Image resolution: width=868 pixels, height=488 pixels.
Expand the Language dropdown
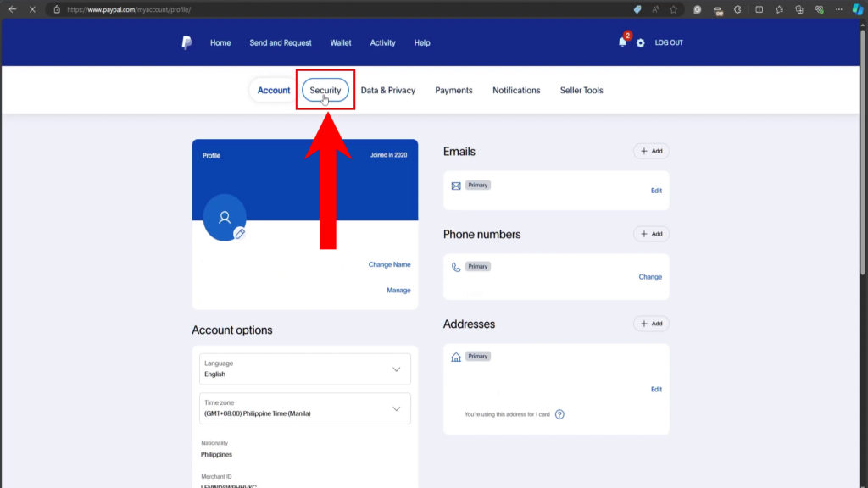(x=305, y=369)
